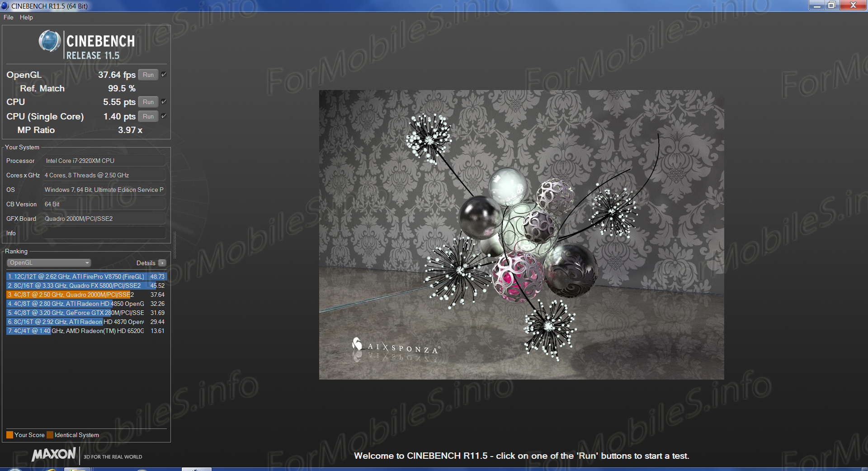Click the CINEBENCH globe logo
The image size is (868, 471).
(x=50, y=41)
